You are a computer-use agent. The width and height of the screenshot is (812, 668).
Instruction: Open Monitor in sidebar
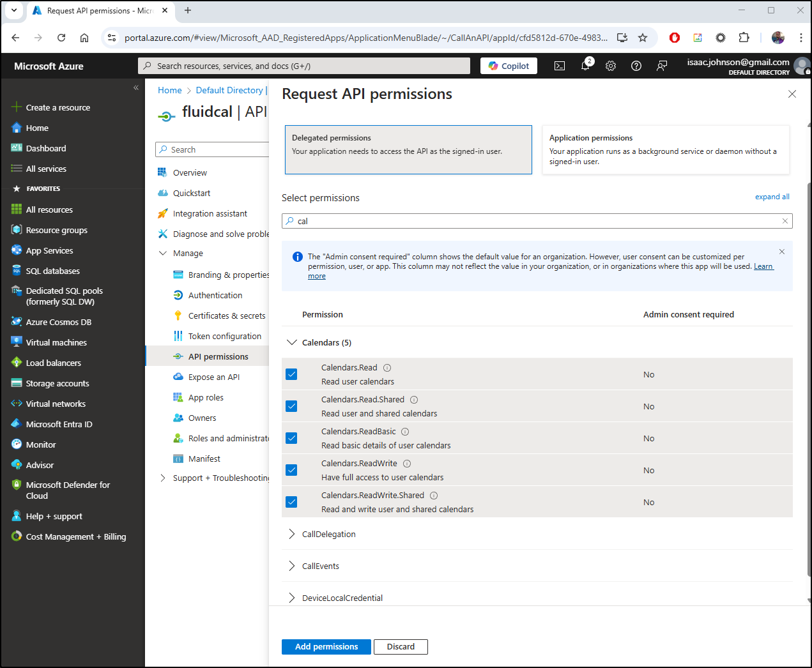coord(41,444)
